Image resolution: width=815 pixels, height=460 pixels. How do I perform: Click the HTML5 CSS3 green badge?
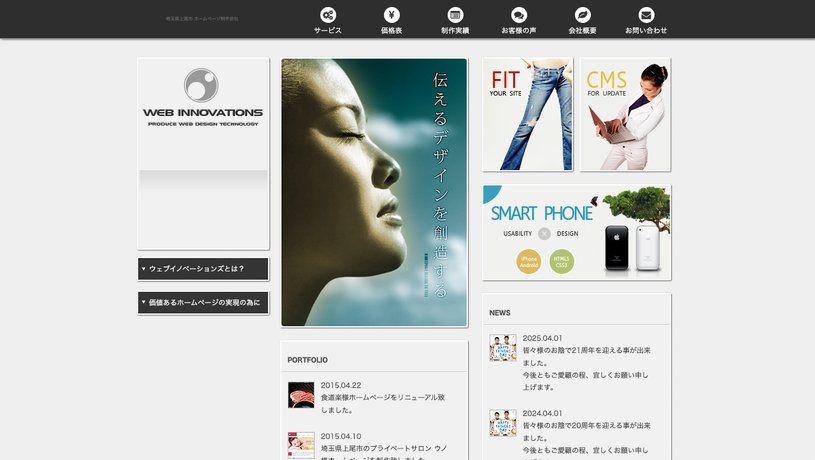pyautogui.click(x=561, y=261)
